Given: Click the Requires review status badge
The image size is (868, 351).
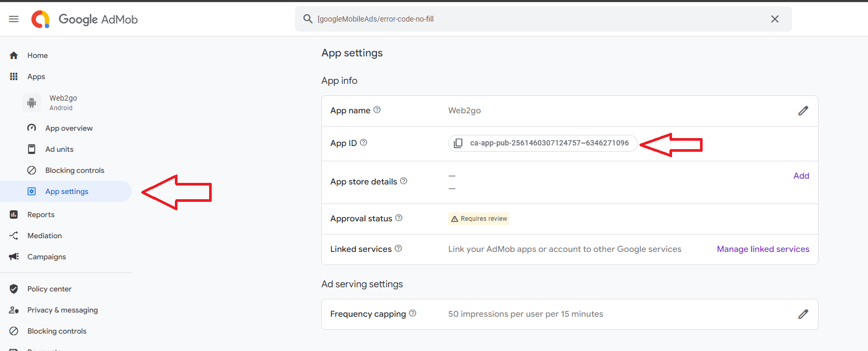Looking at the screenshot, I should click(479, 219).
